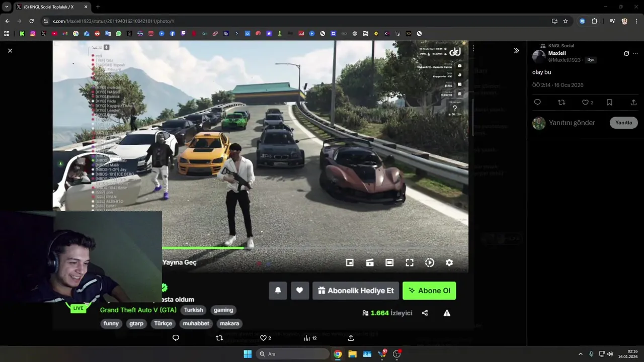Repost using the icon below the photo
The width and height of the screenshot is (644, 362).
coord(219,338)
